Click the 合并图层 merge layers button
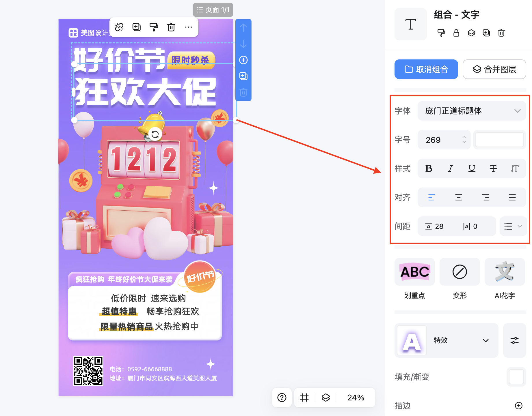The width and height of the screenshot is (532, 416). pos(494,69)
